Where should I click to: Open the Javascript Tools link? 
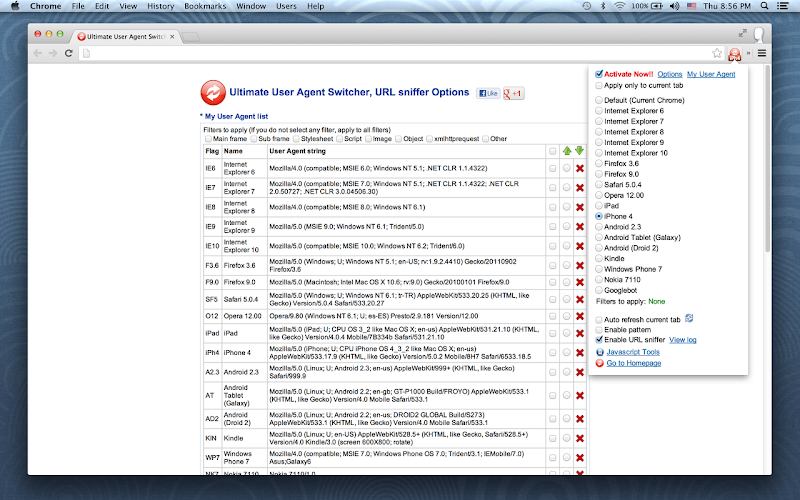(633, 352)
